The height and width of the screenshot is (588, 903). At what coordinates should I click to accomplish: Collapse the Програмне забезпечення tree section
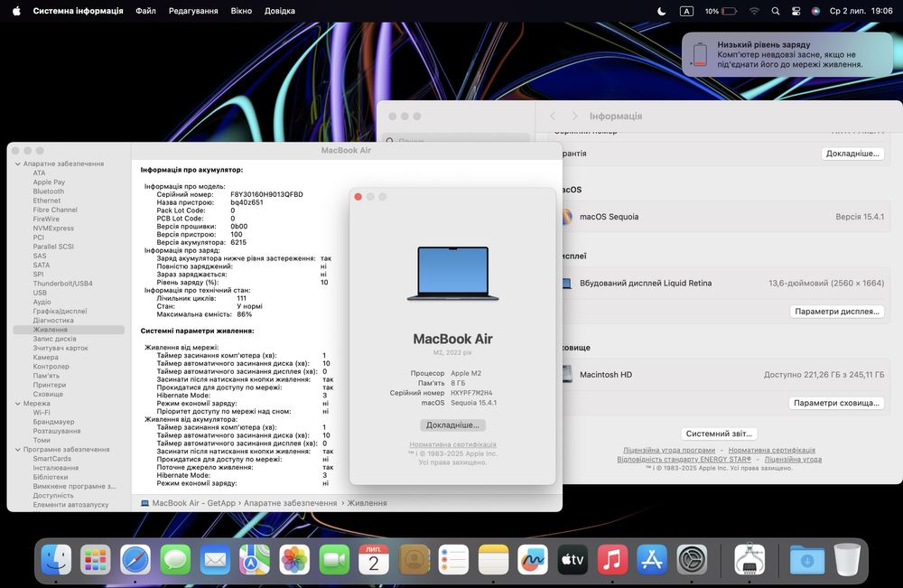[x=17, y=449]
